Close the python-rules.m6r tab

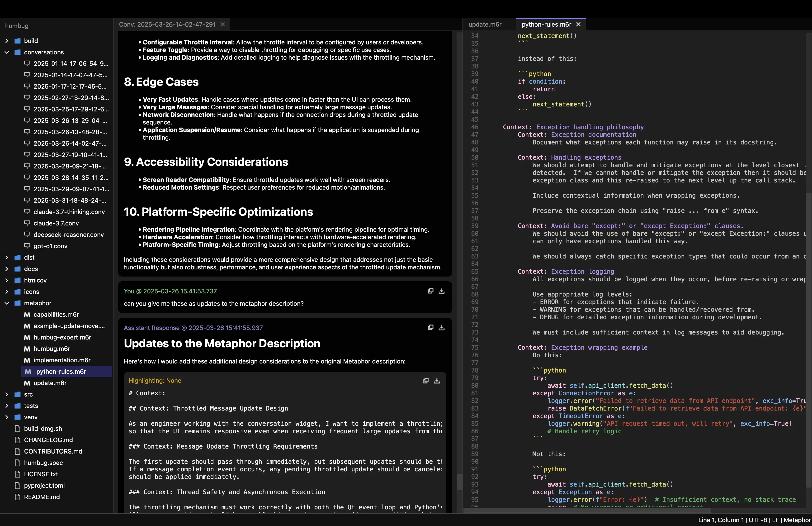coord(578,24)
